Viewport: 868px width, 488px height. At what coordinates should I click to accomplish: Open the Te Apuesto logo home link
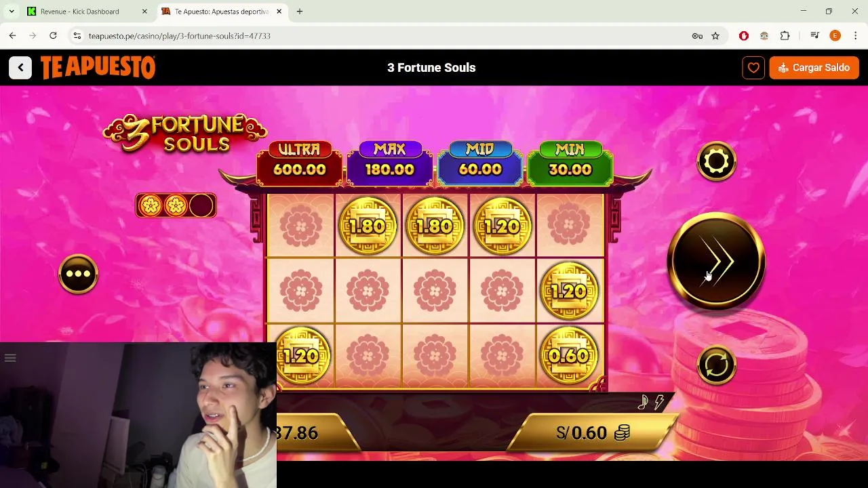click(98, 68)
